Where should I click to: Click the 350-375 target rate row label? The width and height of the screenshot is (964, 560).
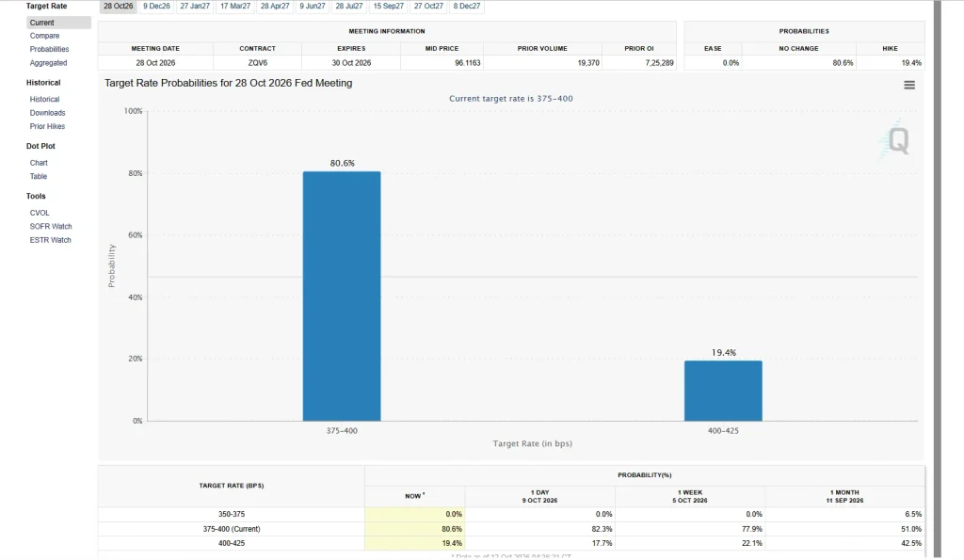(x=232, y=515)
